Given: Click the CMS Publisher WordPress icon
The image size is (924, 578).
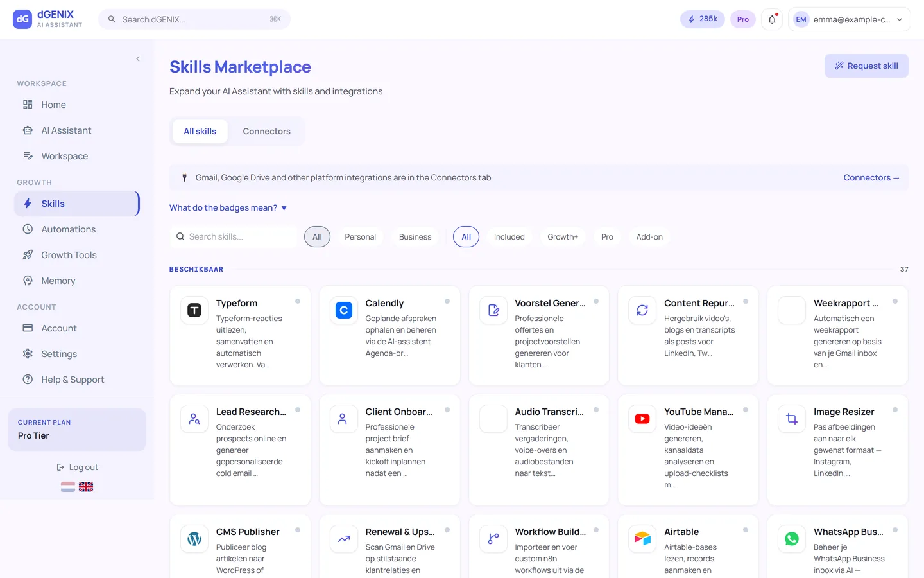Looking at the screenshot, I should coord(194,539).
